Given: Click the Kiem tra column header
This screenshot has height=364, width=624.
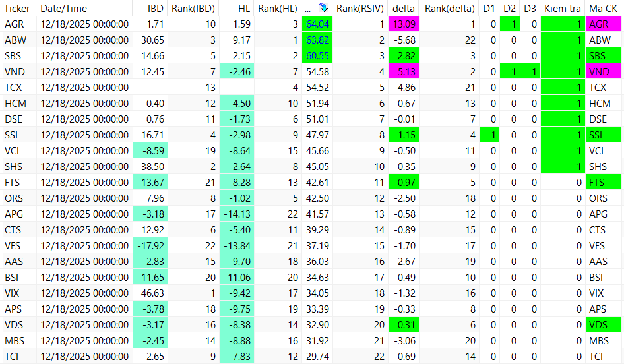Looking at the screenshot, I should click(563, 8).
